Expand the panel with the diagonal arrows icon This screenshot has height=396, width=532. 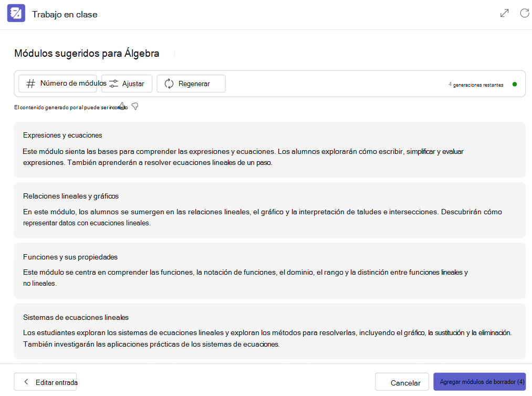click(505, 13)
